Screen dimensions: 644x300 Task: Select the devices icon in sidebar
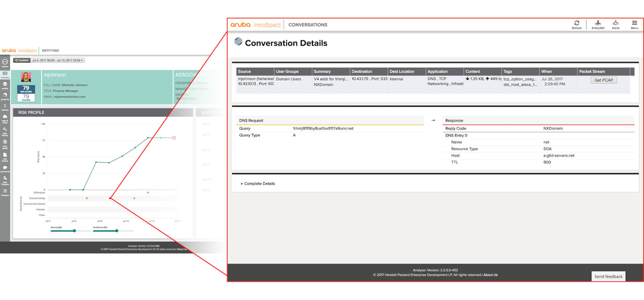click(x=5, y=107)
